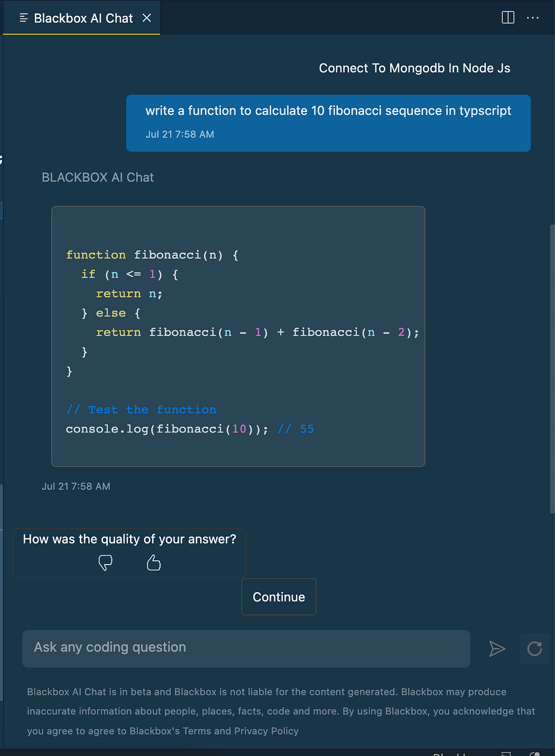This screenshot has height=756, width=555.
Task: Click the thumbs down feedback icon
Action: coord(106,563)
